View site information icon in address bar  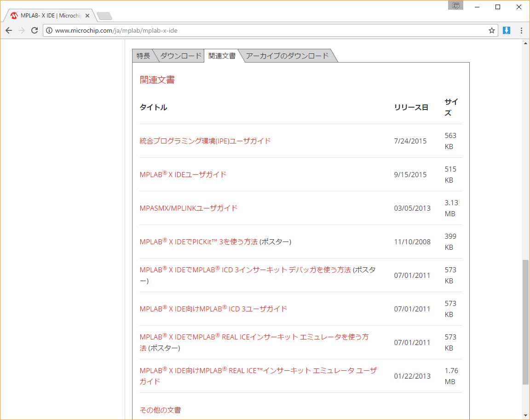49,30
